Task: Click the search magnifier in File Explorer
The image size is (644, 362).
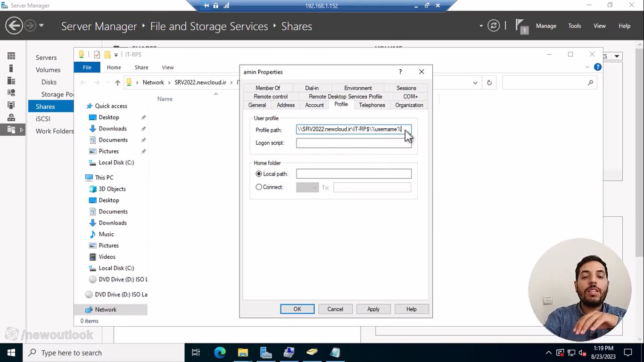Action: click(x=590, y=82)
